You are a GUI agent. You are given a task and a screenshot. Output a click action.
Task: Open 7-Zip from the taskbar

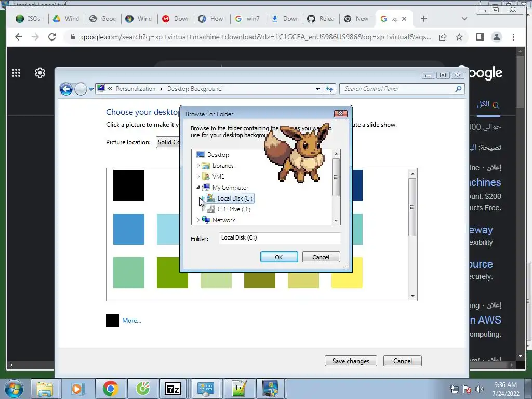coord(172,389)
